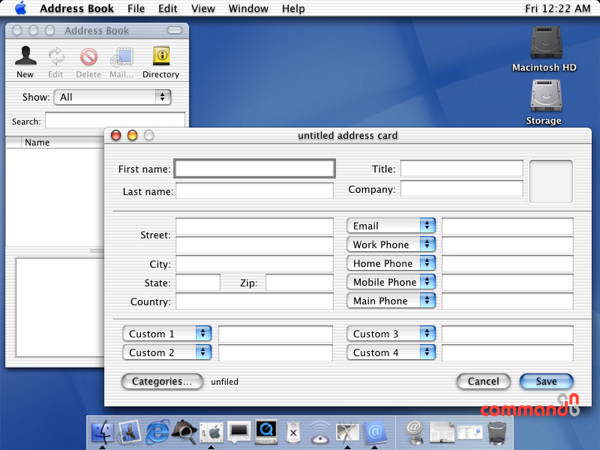Open the Apple menu
Viewport: 600px width, 450px height.
point(20,8)
